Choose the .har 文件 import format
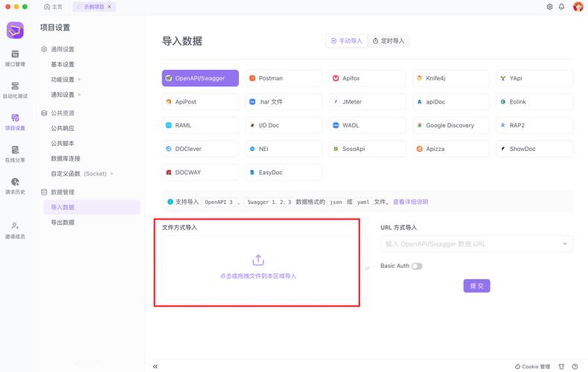The width and height of the screenshot is (588, 372). pyautogui.click(x=284, y=102)
